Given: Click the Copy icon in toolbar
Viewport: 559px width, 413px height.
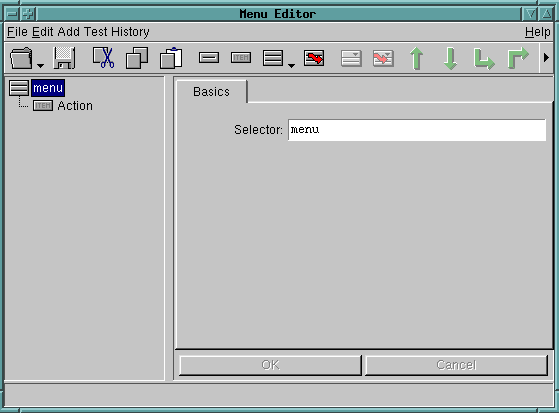Looking at the screenshot, I should click(x=137, y=58).
